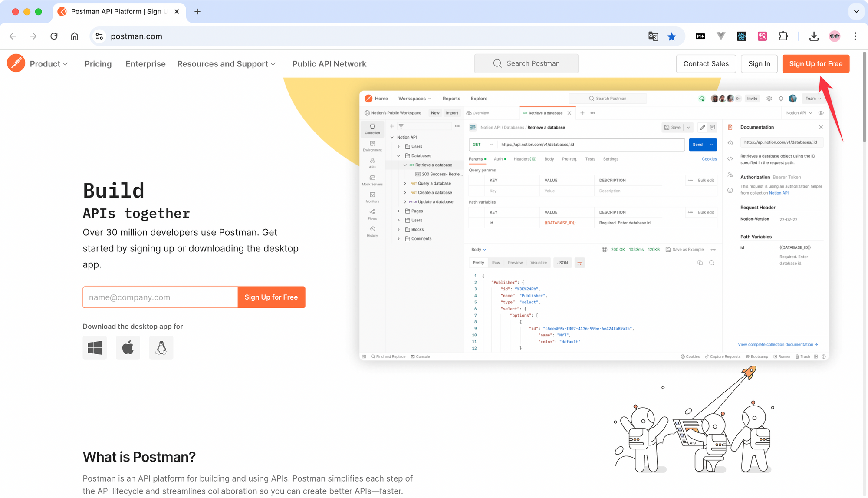Bookmark this page with the star icon
Screen dimensions: 868x498
pyautogui.click(x=671, y=36)
